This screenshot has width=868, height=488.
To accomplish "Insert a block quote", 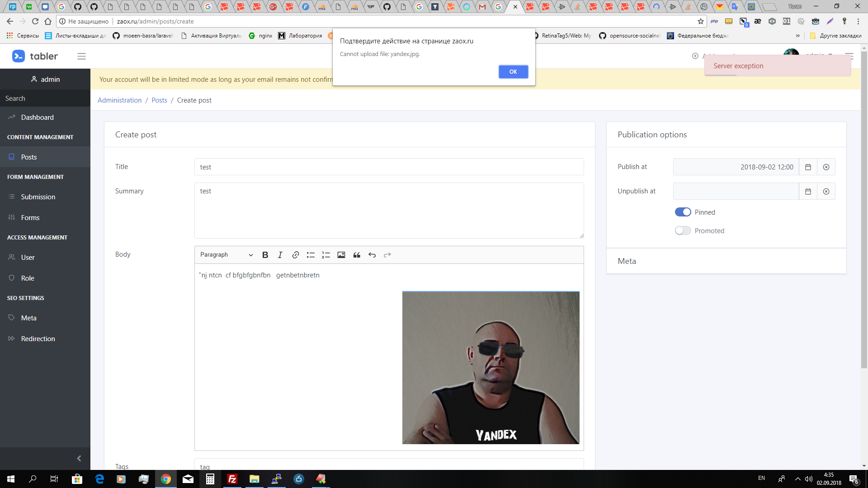I will coord(357,255).
